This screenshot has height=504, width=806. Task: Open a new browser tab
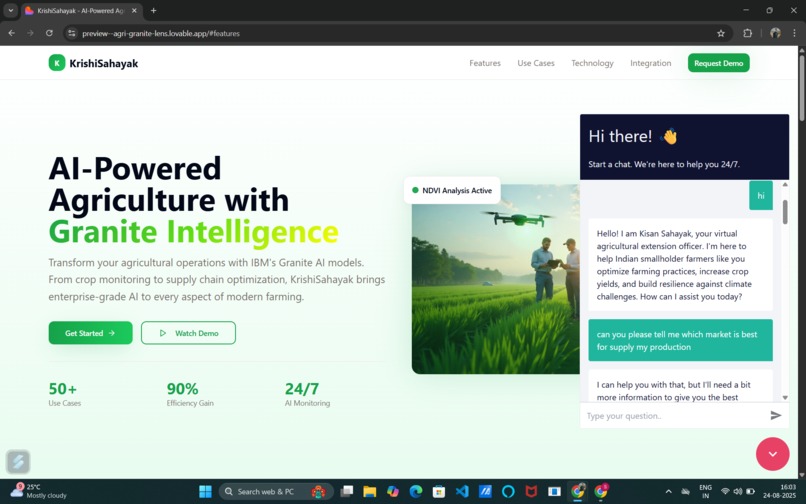(153, 10)
